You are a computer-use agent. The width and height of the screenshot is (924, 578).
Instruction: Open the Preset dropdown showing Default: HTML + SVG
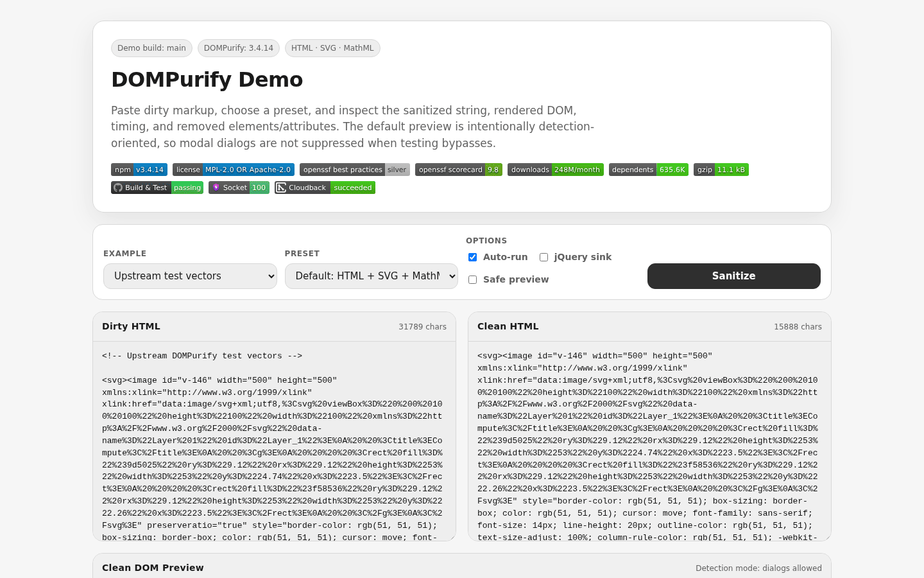point(372,276)
